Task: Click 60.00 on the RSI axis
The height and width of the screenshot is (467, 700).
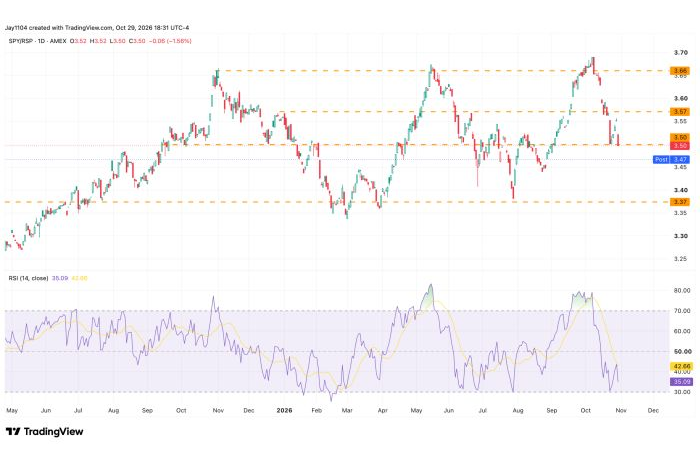Action: tap(682, 331)
